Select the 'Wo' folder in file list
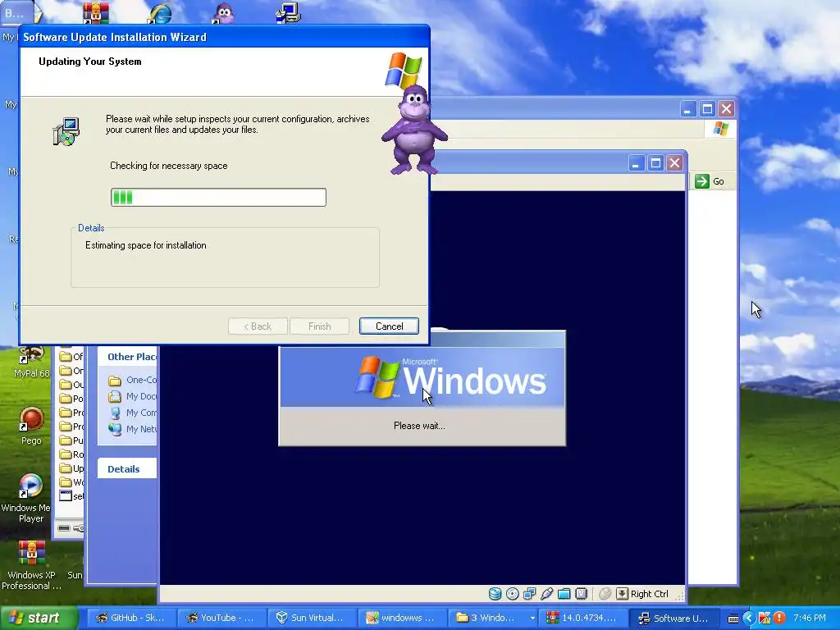Viewport: 840px width, 630px height. [71, 482]
